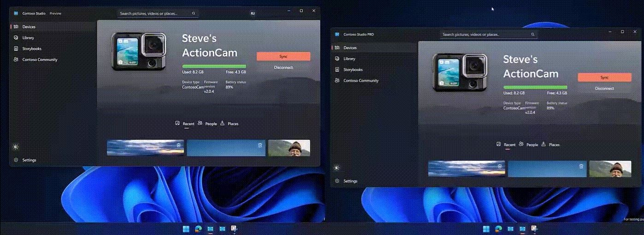Open Settings in Contoso Studio Preview window
This screenshot has height=235, width=644.
29,160
